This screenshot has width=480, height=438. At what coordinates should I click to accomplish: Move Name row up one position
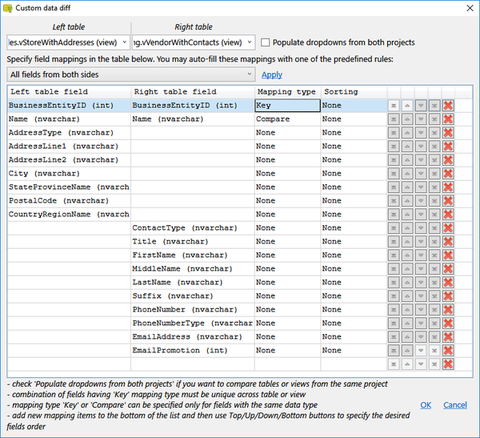pyautogui.click(x=407, y=119)
